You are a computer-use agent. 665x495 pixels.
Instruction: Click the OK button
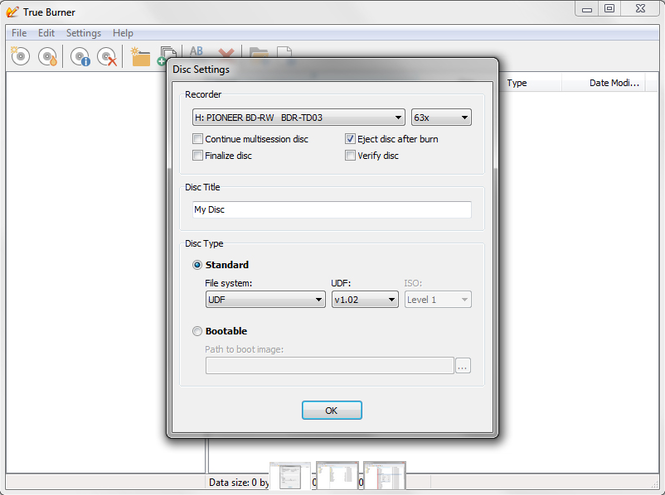[x=332, y=410]
